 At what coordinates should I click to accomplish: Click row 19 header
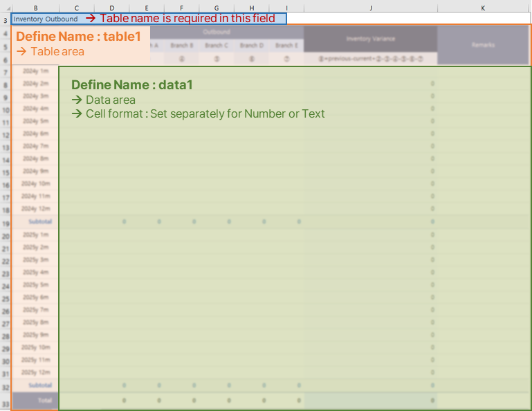click(x=5, y=223)
